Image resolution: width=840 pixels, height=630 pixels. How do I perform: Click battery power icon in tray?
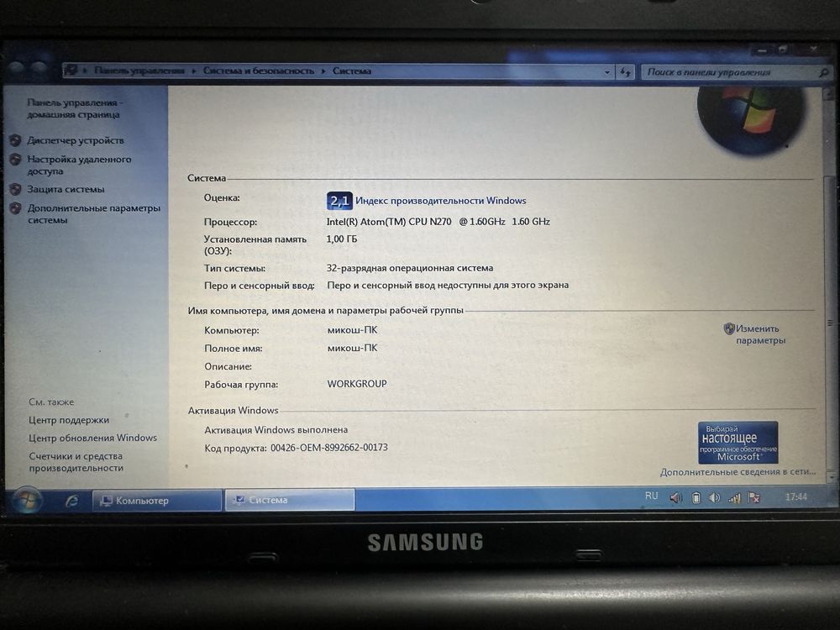click(696, 497)
